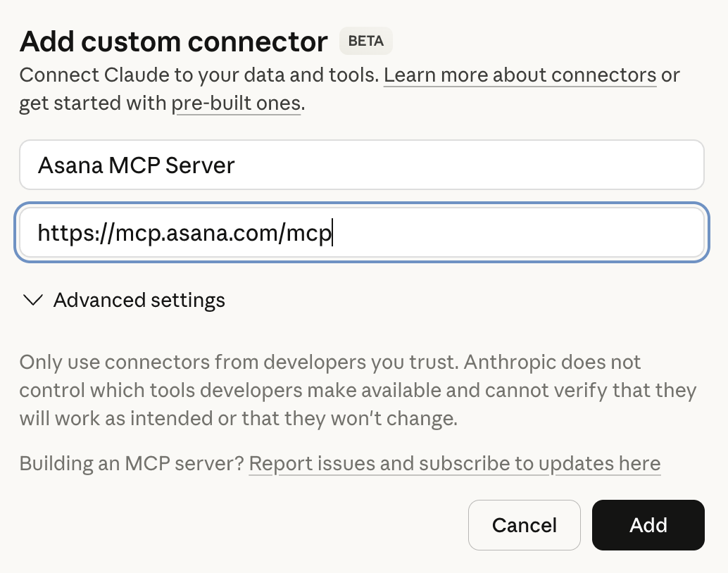Viewport: 728px width, 573px height.
Task: Select the text in the URL field
Action: click(x=187, y=232)
